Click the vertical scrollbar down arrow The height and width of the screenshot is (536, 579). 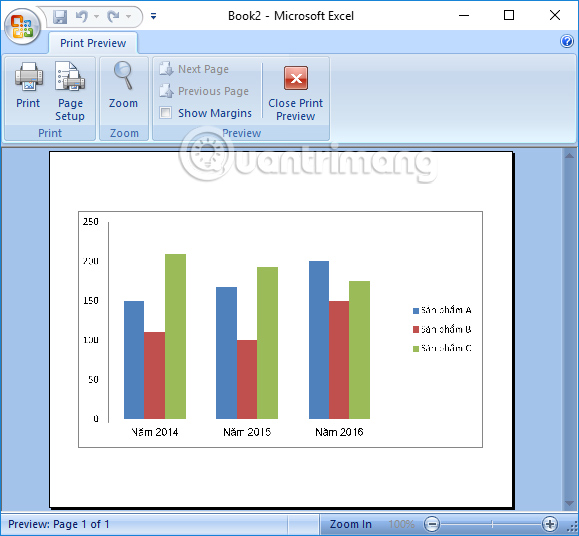(569, 503)
